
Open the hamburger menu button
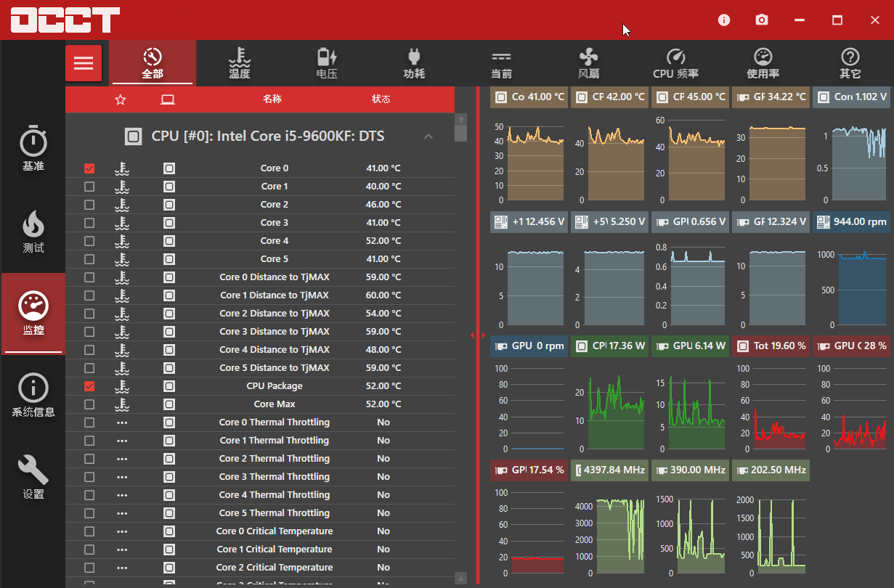point(84,63)
